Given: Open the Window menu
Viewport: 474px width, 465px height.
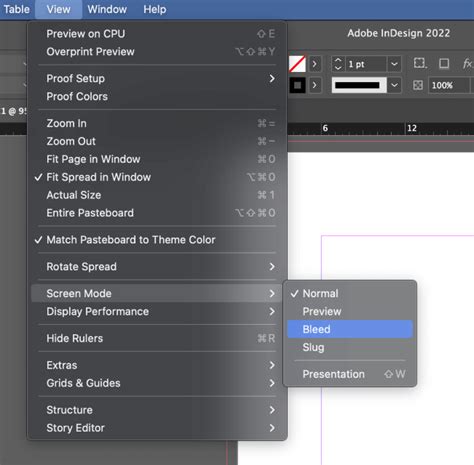Looking at the screenshot, I should point(107,9).
